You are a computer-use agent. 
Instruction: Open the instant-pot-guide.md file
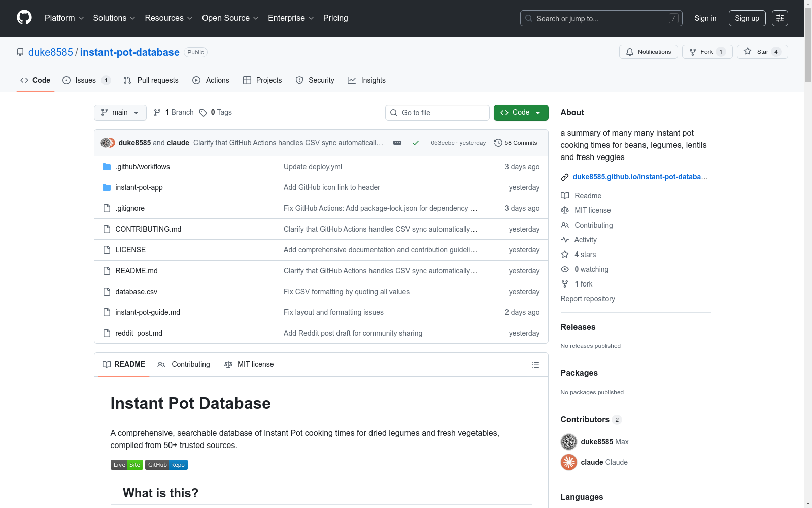148,312
